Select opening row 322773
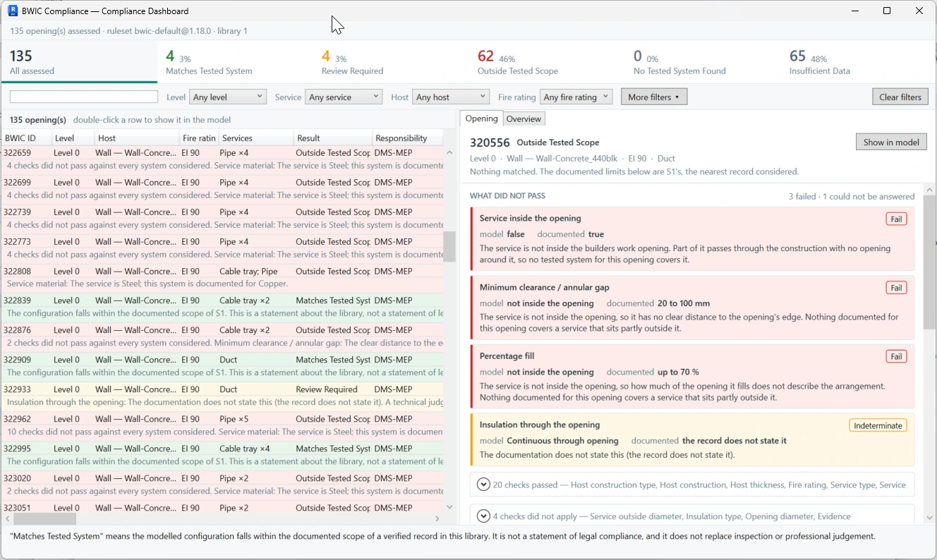937x560 pixels. pos(222,248)
